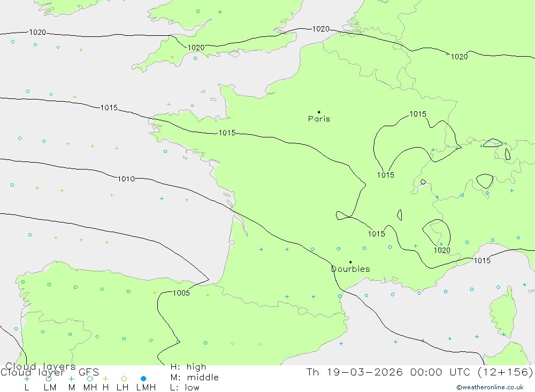Click the 'Paris' city label
Image resolution: width=535 pixels, height=392 pixels.
click(x=319, y=119)
